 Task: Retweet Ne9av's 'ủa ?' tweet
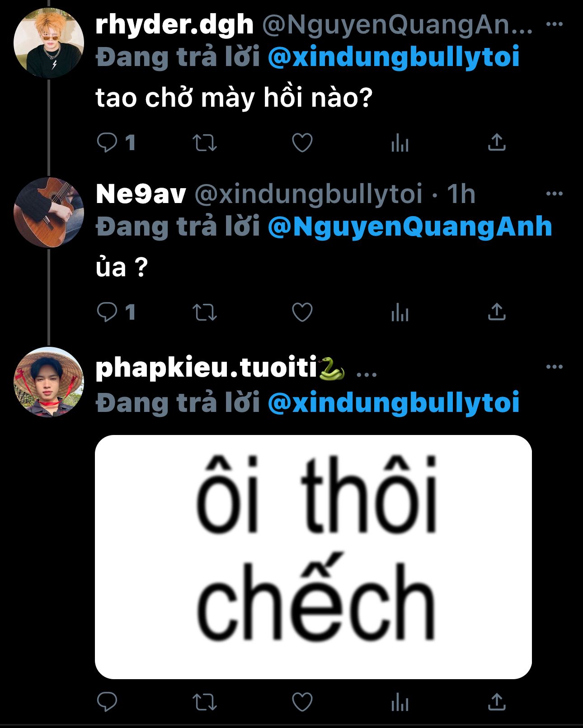(205, 312)
